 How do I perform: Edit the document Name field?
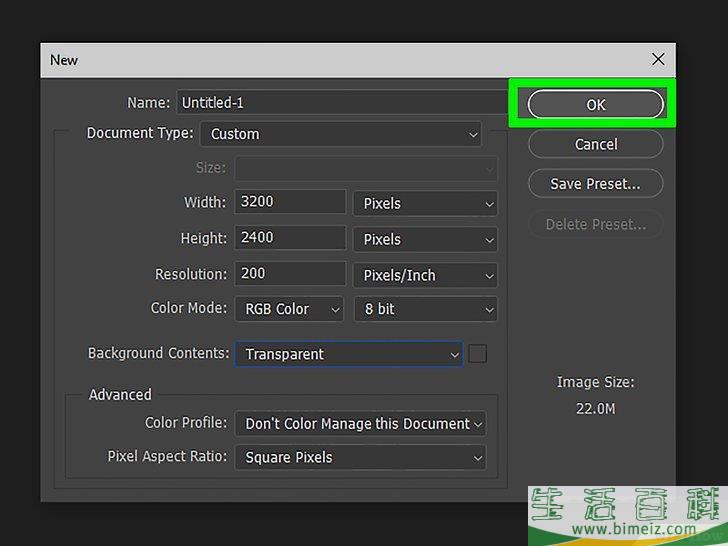pos(342,102)
